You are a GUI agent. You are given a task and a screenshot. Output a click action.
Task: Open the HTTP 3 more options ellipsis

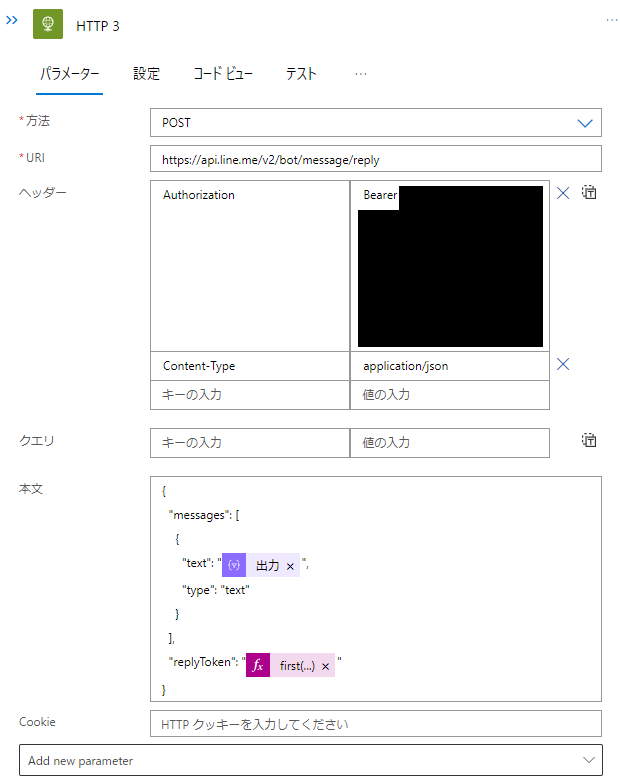coord(612,20)
